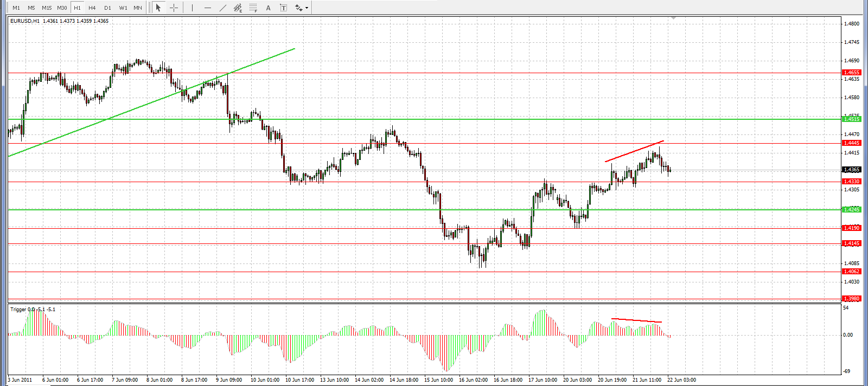Choose the horizontal line drawing tool

[207, 8]
